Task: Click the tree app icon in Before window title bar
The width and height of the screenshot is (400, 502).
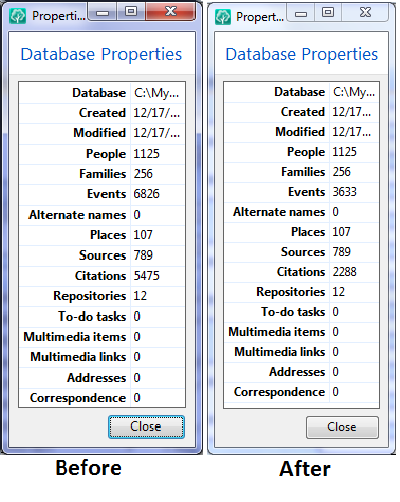Action: [18, 16]
